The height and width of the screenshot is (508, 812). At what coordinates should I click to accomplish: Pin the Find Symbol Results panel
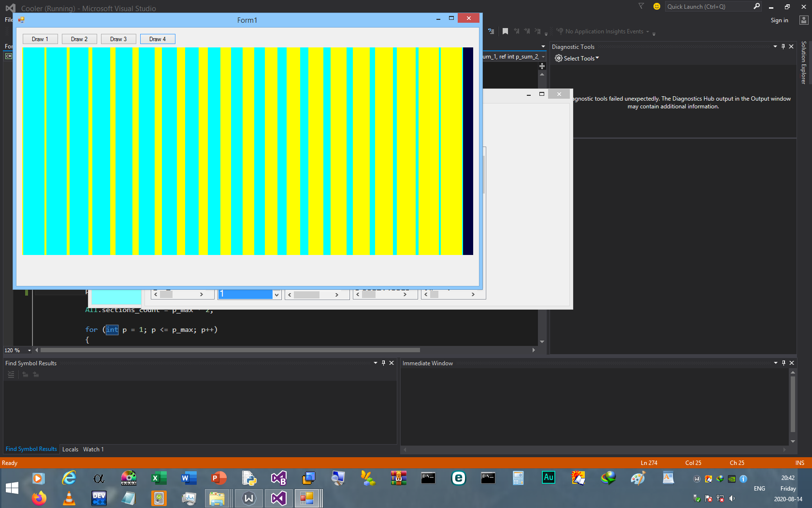[384, 363]
